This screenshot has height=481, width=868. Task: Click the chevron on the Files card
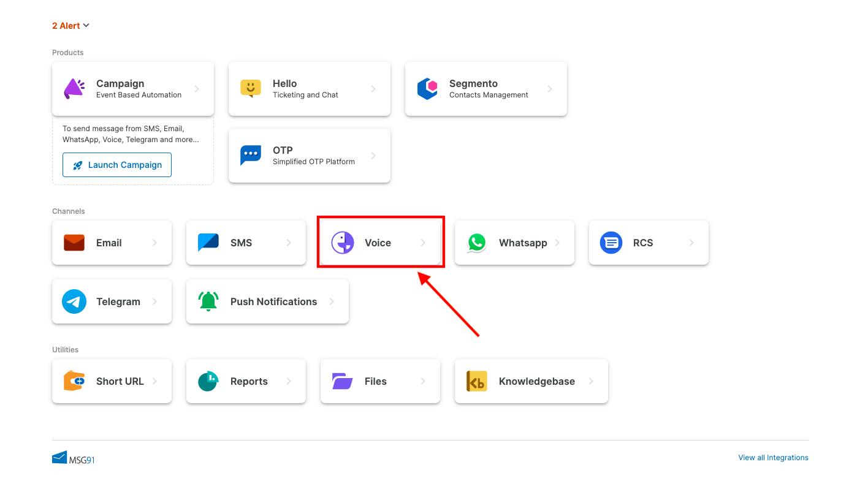point(423,381)
